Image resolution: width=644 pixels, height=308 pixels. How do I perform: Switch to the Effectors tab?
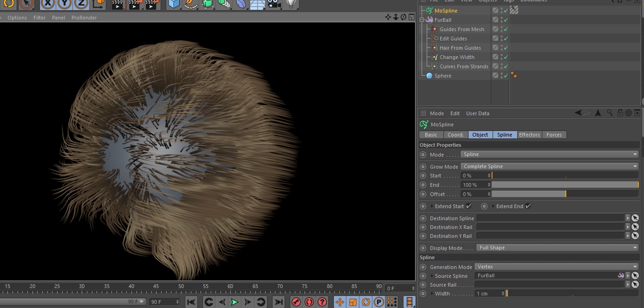click(x=529, y=135)
